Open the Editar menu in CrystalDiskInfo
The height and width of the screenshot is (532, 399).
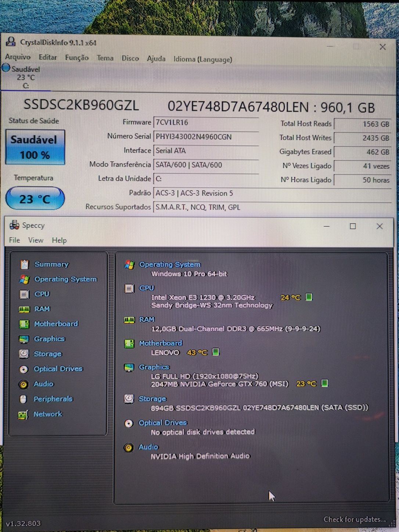[x=48, y=57]
